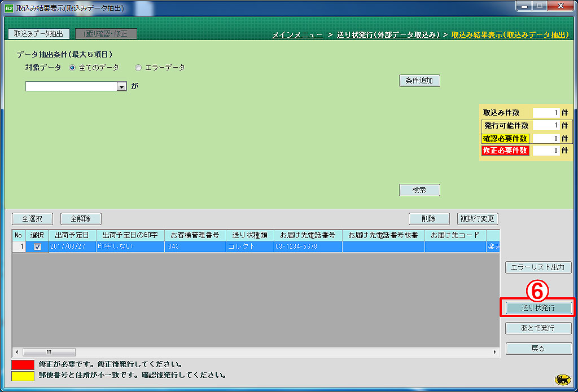
Task: Click the あとで発行 button
Action: click(x=538, y=328)
